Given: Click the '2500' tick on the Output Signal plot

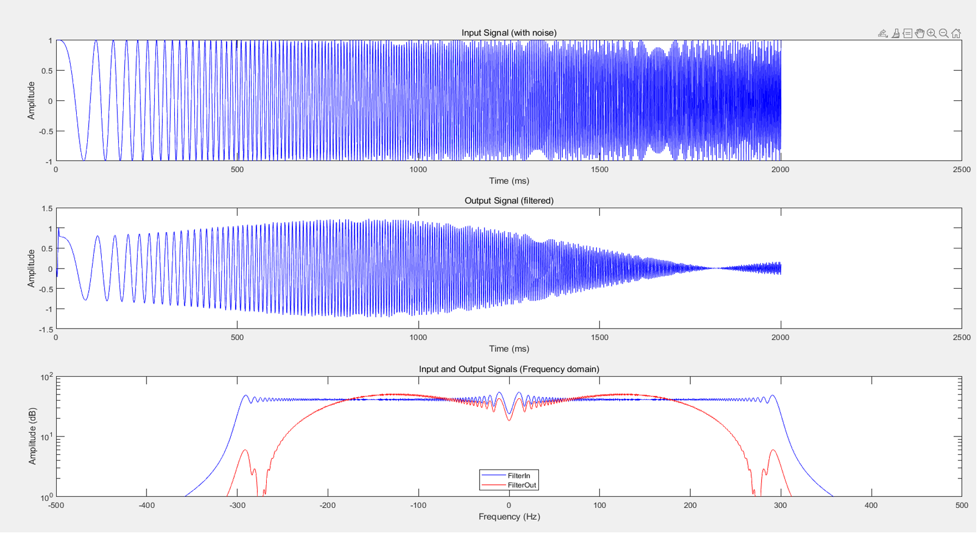Looking at the screenshot, I should pos(961,337).
